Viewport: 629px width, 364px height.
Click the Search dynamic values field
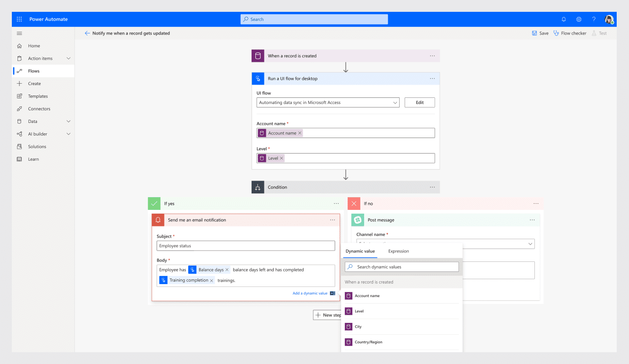(402, 267)
